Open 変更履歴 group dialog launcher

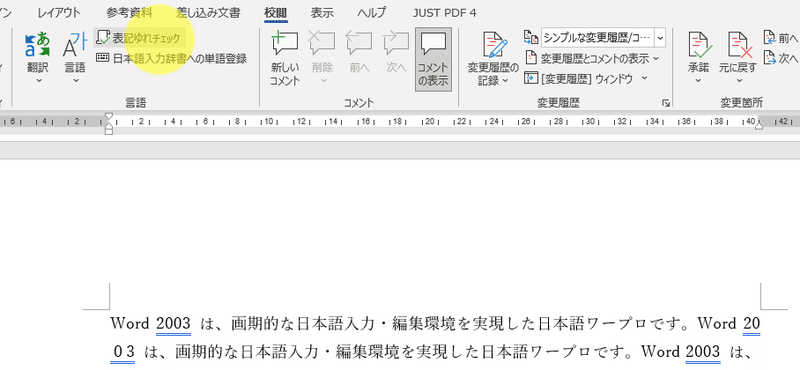(x=665, y=103)
